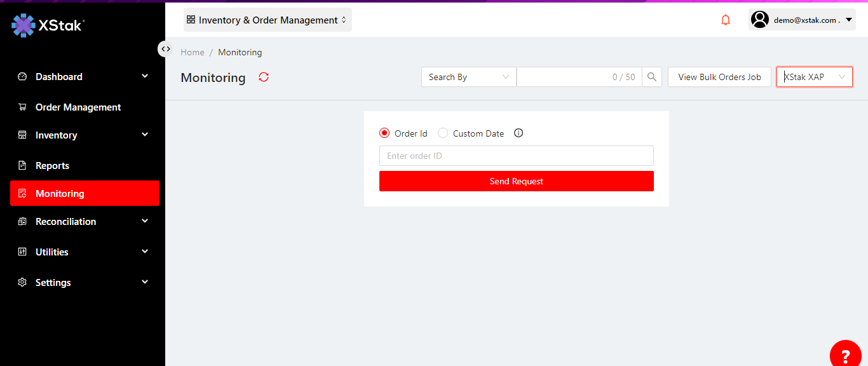Image resolution: width=868 pixels, height=366 pixels.
Task: Click the search magnifier icon
Action: point(652,77)
